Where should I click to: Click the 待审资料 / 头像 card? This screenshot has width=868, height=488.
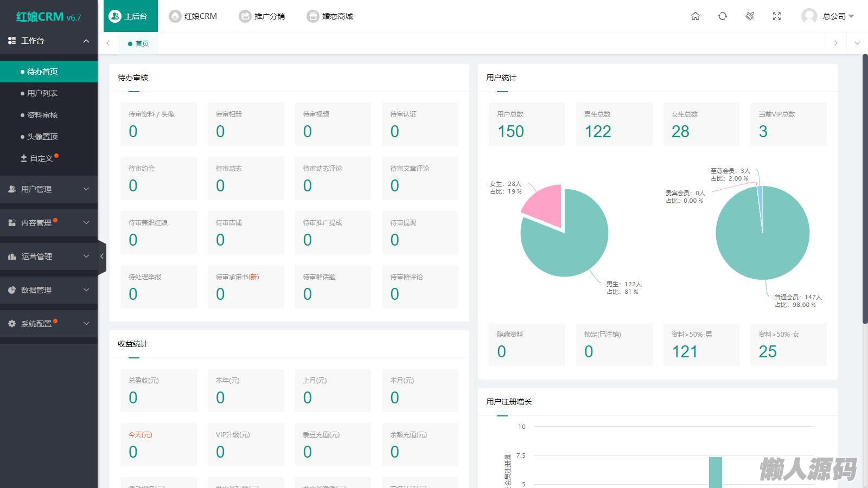pos(158,124)
